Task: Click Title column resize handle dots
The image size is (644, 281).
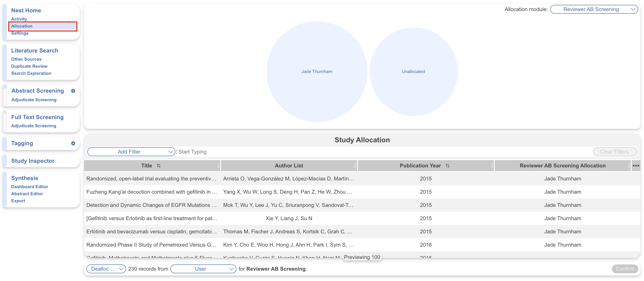Action: tap(218, 166)
